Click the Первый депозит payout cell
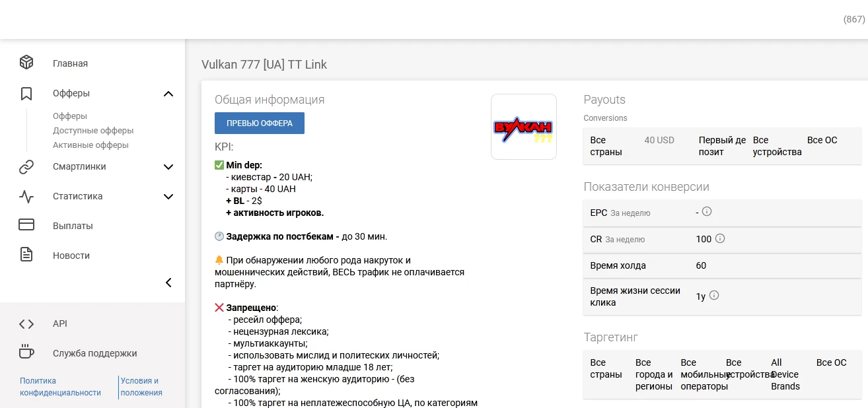 coord(722,146)
